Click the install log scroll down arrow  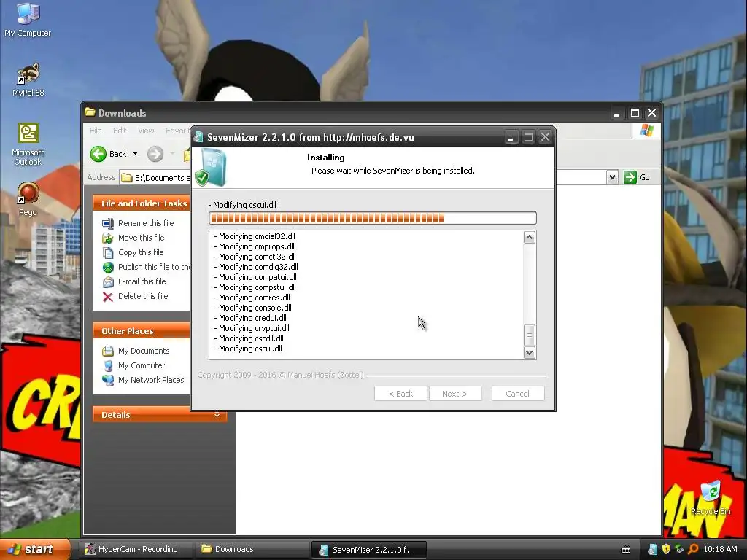click(x=530, y=353)
